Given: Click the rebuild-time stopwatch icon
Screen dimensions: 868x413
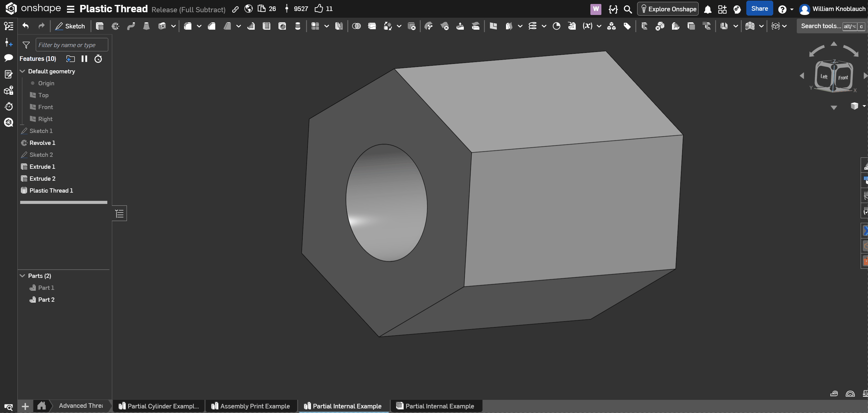Looking at the screenshot, I should click(x=98, y=59).
